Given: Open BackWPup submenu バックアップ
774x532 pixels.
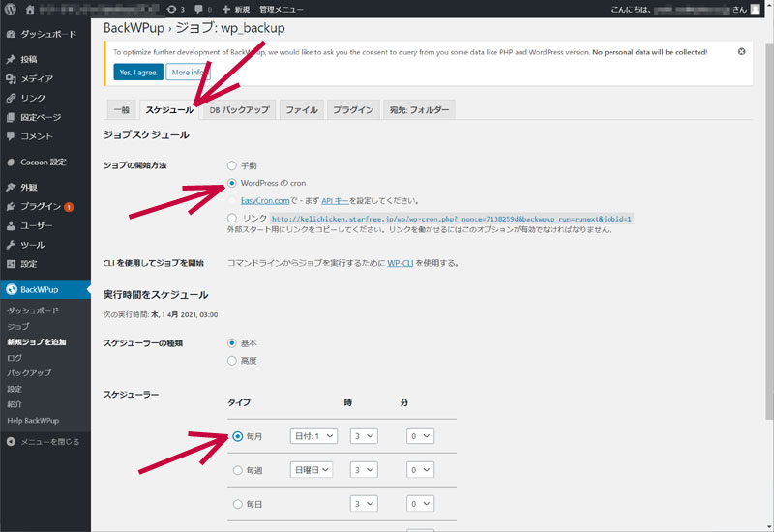Looking at the screenshot, I should tap(29, 372).
